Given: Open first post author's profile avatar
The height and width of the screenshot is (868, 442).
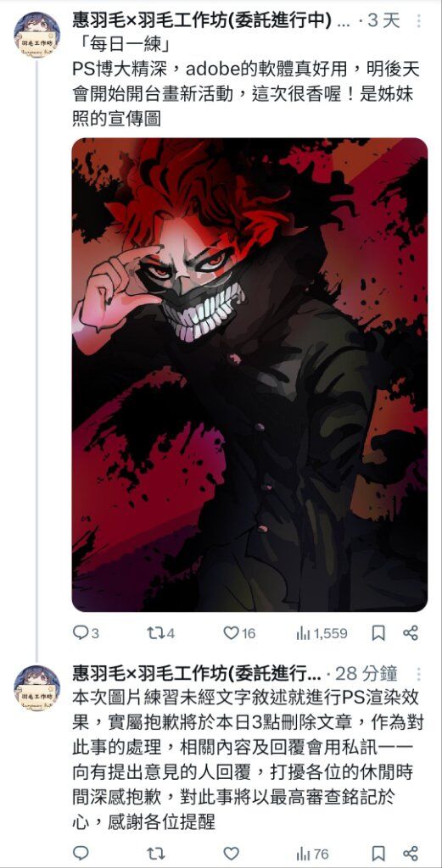Looking at the screenshot, I should click(37, 34).
